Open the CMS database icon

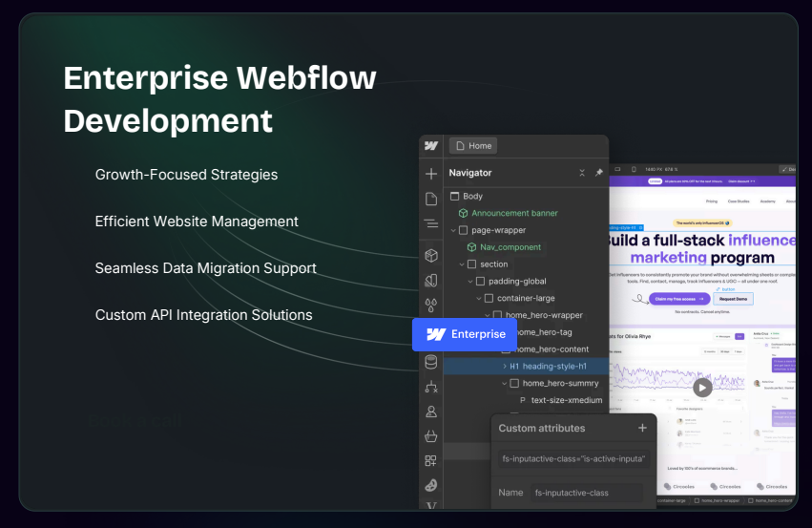point(431,362)
